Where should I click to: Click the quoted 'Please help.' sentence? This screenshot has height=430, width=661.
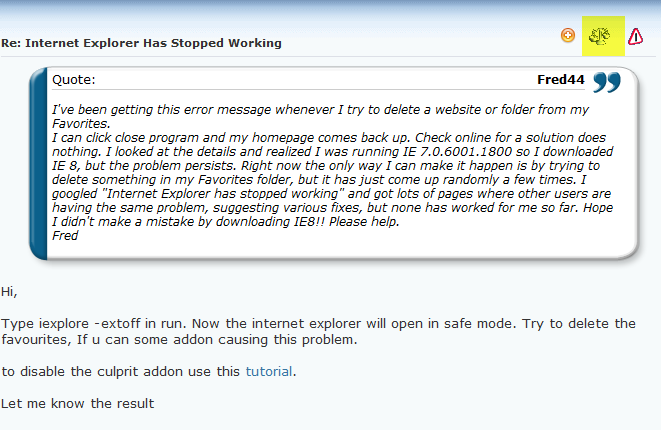point(364,222)
